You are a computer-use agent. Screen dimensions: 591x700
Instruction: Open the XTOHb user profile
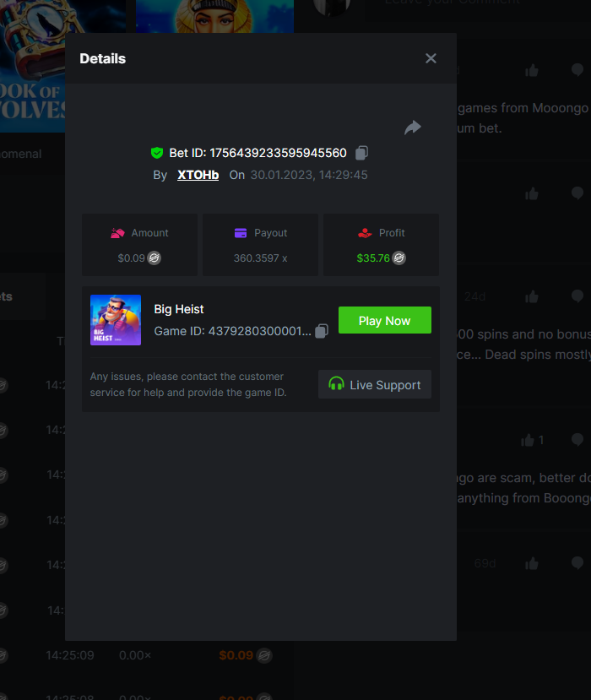point(198,175)
